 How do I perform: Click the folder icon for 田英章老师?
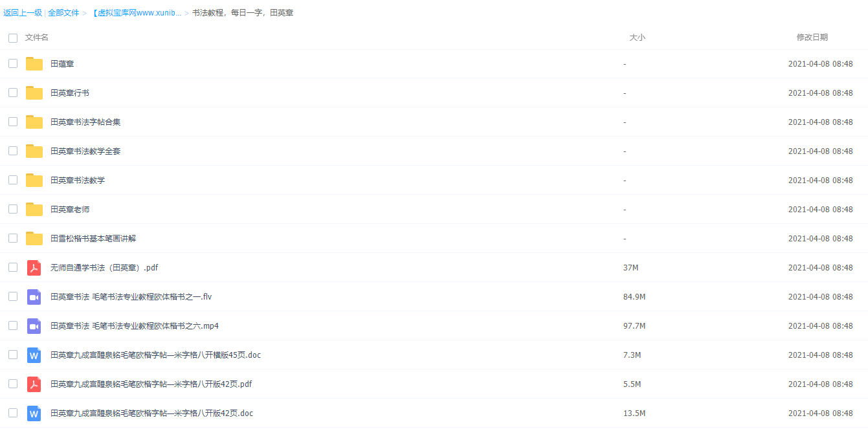(34, 209)
